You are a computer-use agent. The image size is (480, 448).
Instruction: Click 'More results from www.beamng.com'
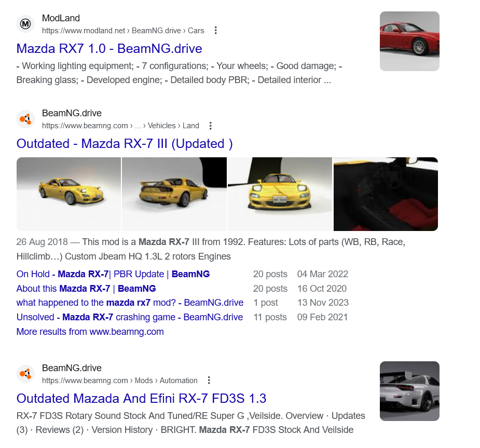[x=90, y=332]
